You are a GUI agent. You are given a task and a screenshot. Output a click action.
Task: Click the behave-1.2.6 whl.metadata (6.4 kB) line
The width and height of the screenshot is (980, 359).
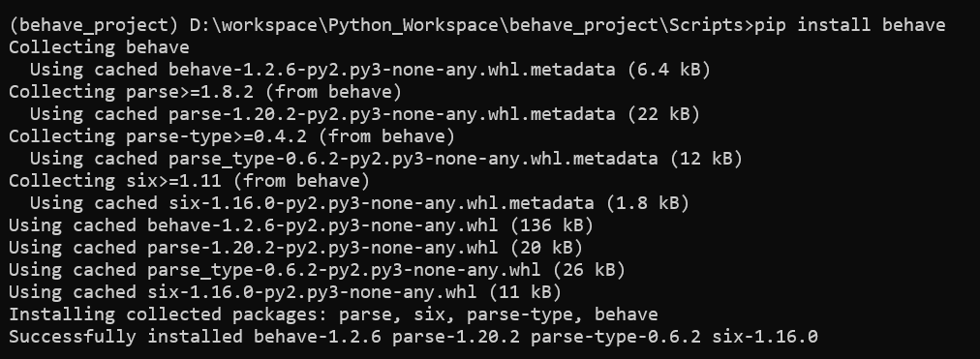(x=370, y=70)
